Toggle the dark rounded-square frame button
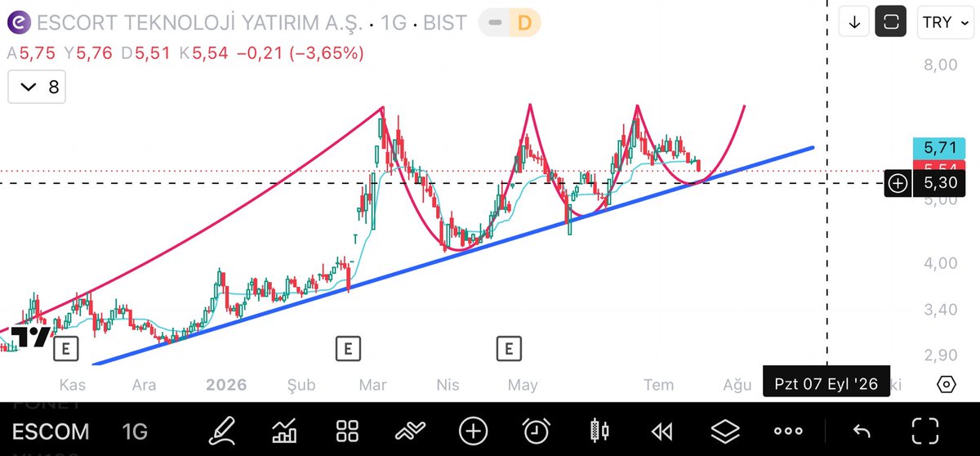The height and width of the screenshot is (456, 980). click(x=891, y=21)
